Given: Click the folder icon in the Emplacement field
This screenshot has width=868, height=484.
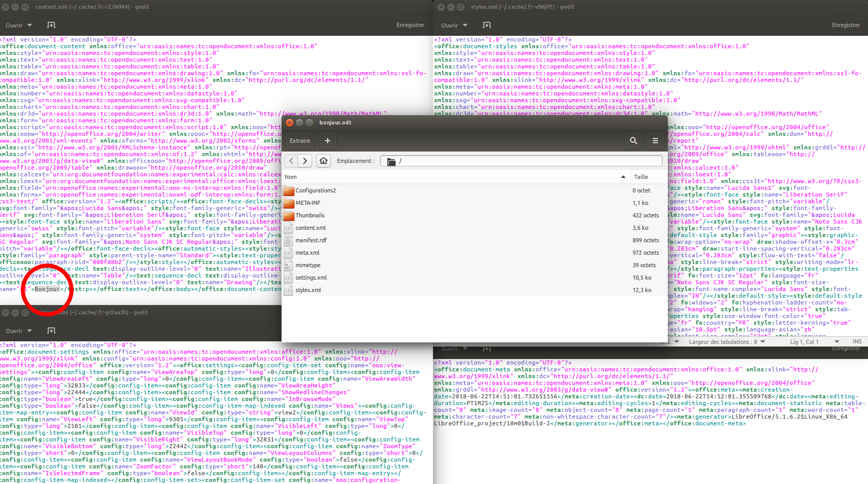Looking at the screenshot, I should coord(391,161).
